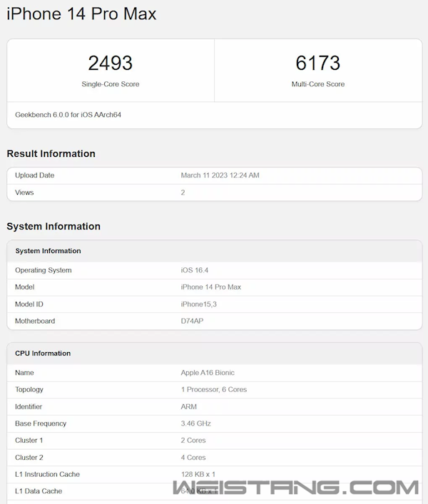Select the single-core score 2493
The width and height of the screenshot is (428, 504).
click(x=111, y=63)
